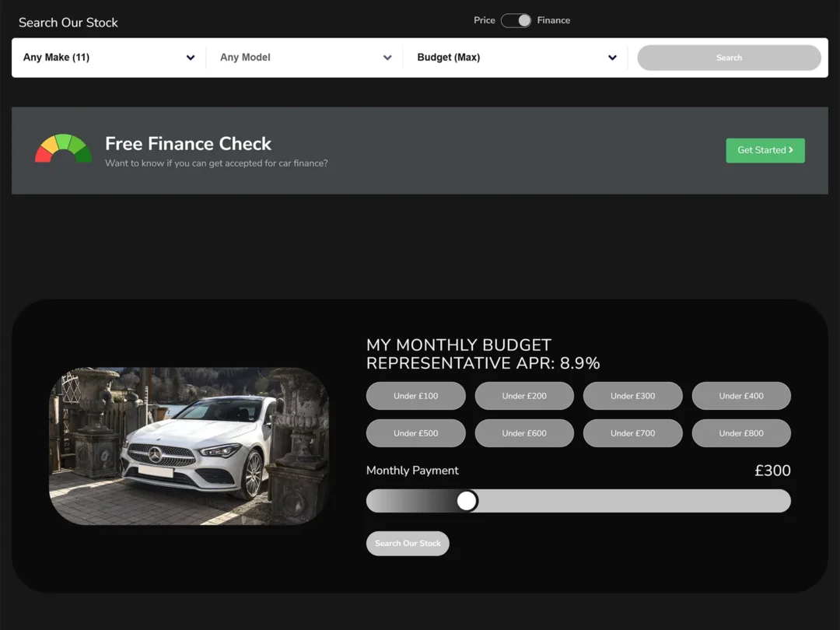Click the Any Model dropdown chevron
Image resolution: width=840 pixels, height=630 pixels.
387,58
